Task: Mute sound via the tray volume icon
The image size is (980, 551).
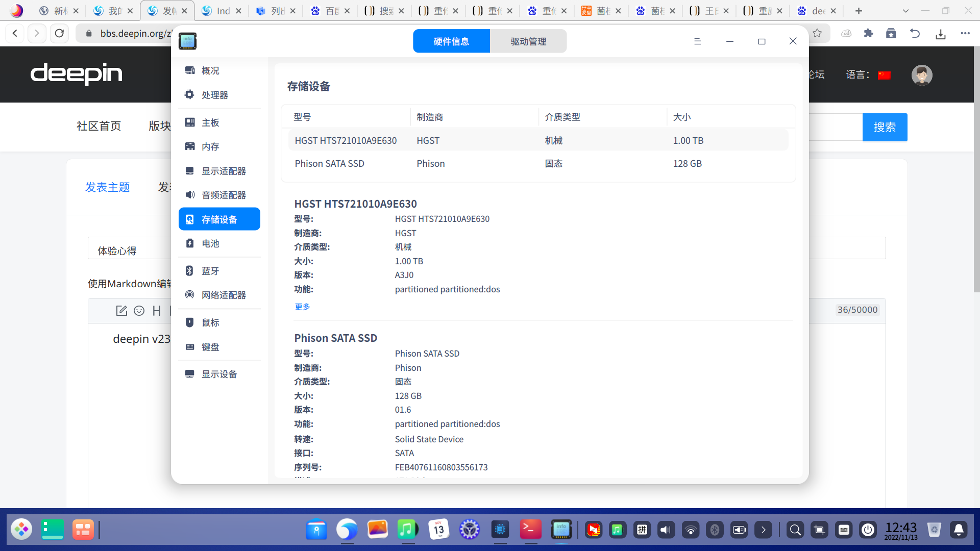Action: 666,530
